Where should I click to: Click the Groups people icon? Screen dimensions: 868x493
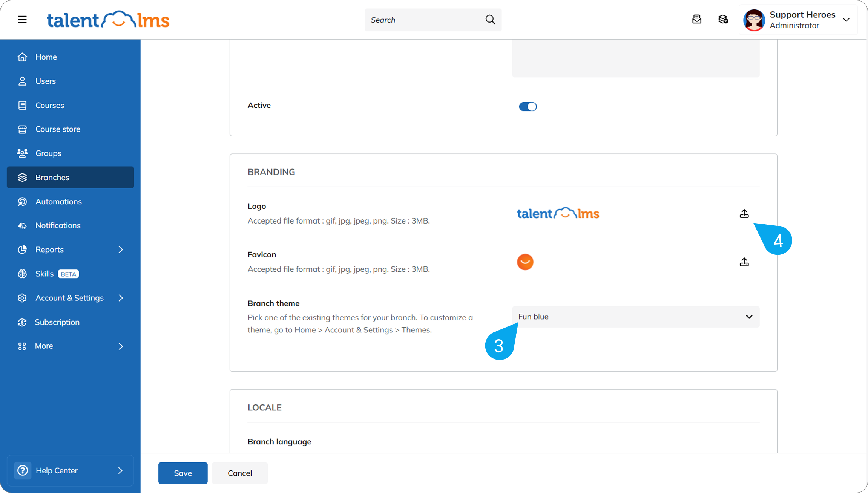22,153
